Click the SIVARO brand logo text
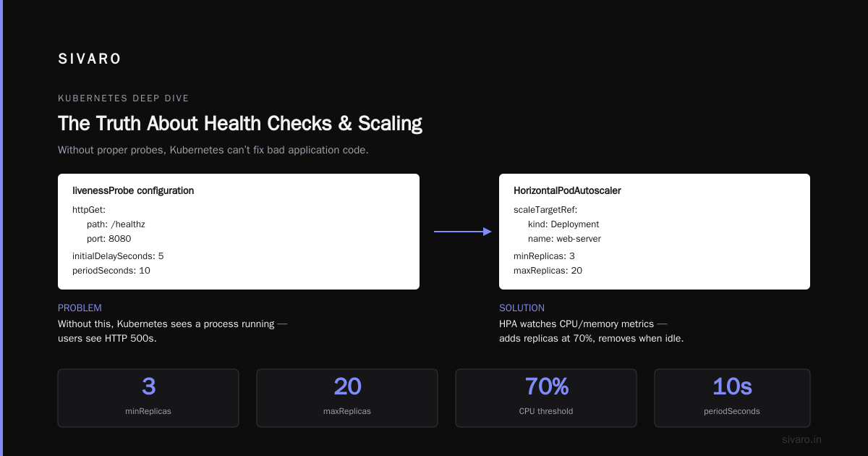Screen dimensions: 868x456 [90, 59]
